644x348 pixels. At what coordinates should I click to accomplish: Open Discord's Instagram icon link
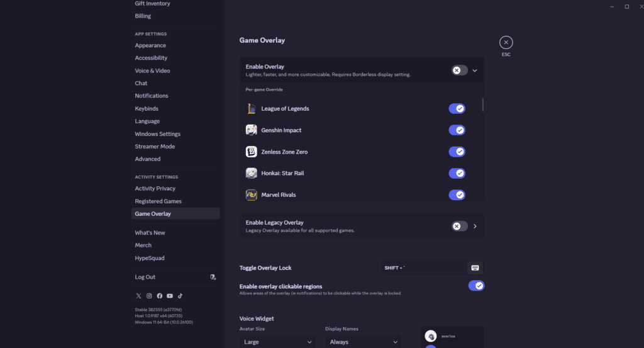pyautogui.click(x=149, y=296)
